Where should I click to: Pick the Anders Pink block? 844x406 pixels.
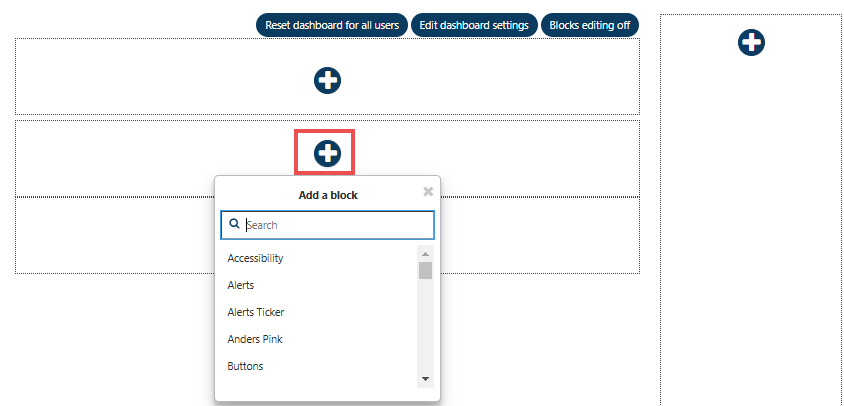pos(254,339)
